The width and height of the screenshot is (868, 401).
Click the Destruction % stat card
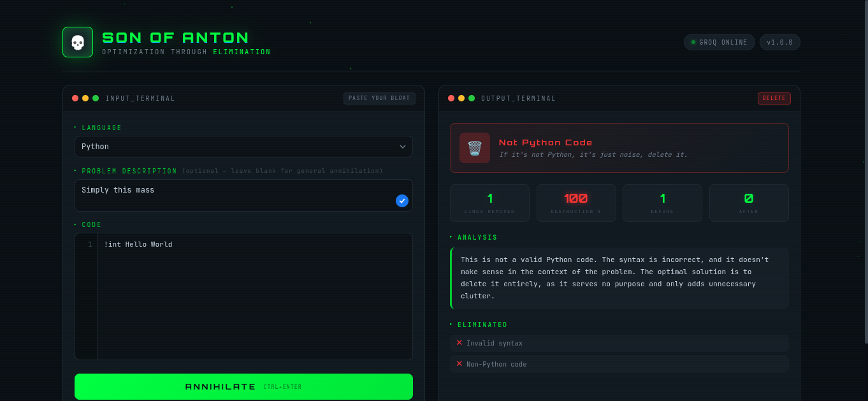(x=576, y=203)
